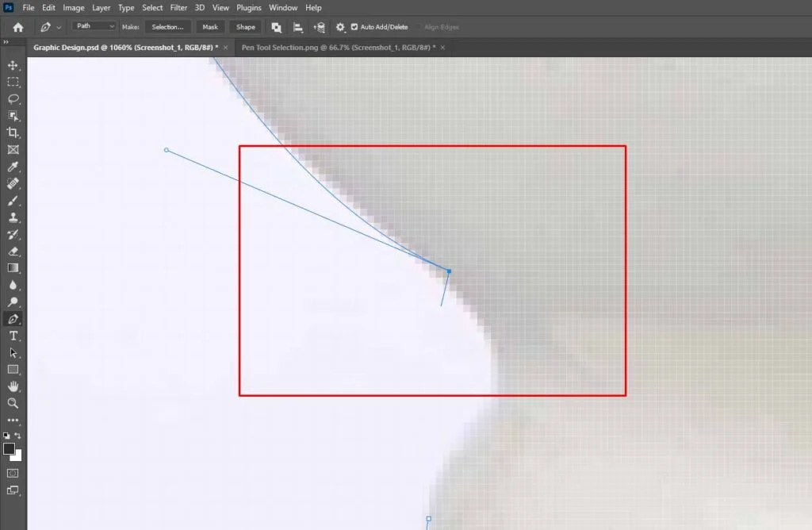Open the Path mode dropdown
812x530 pixels.
[x=94, y=26]
